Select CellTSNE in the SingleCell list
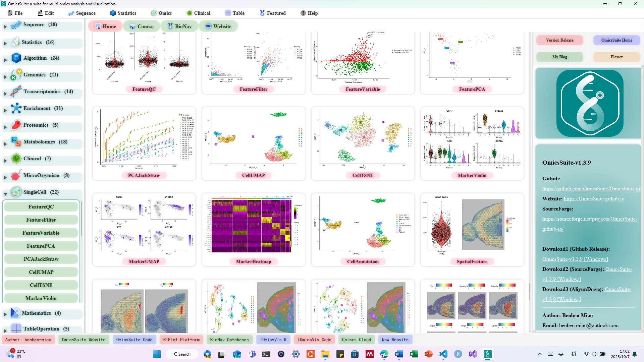The height and width of the screenshot is (362, 644). 41,285
